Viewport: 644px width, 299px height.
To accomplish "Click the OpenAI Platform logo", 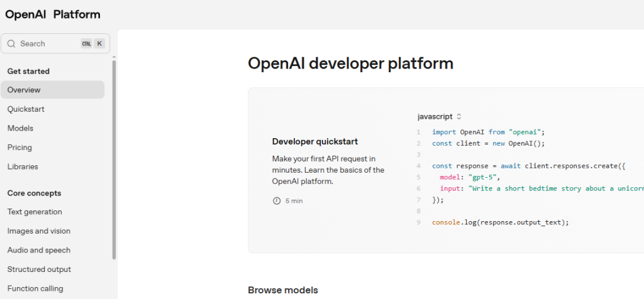I will pyautogui.click(x=53, y=14).
